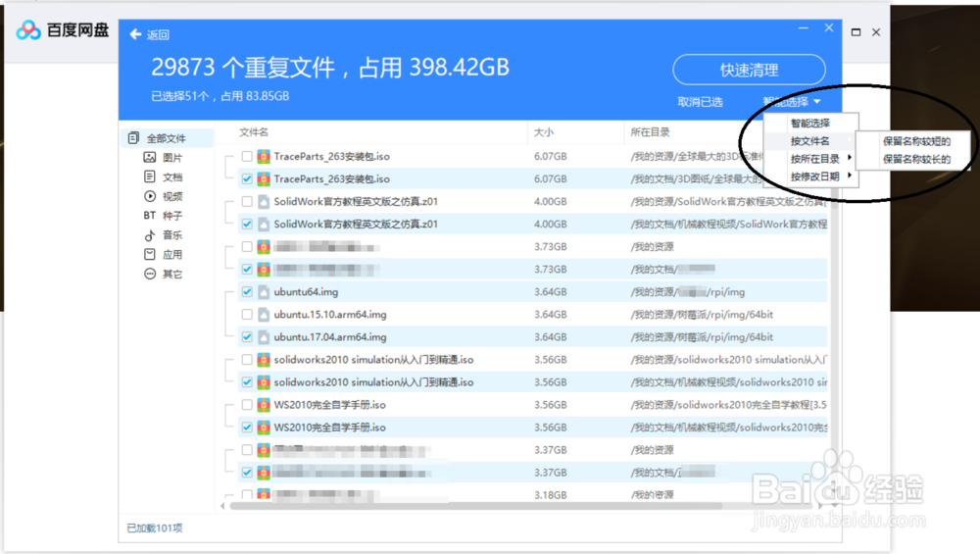This screenshot has width=980, height=554.
Task: Uncheck the second TraceParts_263安装包.iso row
Action: [247, 178]
